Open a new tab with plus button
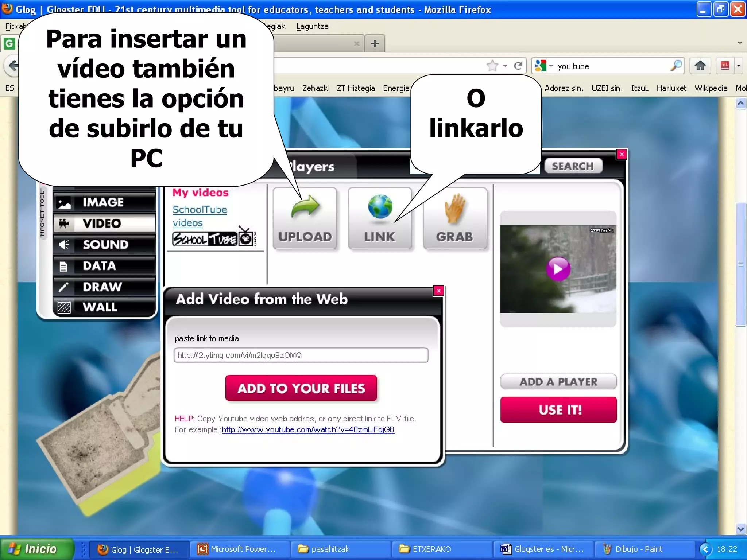Image resolution: width=747 pixels, height=560 pixels. click(375, 44)
